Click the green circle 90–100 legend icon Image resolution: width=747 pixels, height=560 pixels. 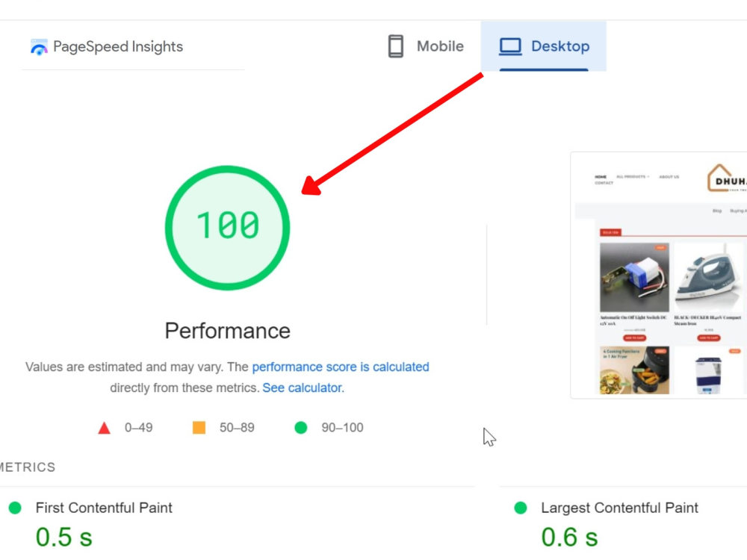tap(300, 428)
